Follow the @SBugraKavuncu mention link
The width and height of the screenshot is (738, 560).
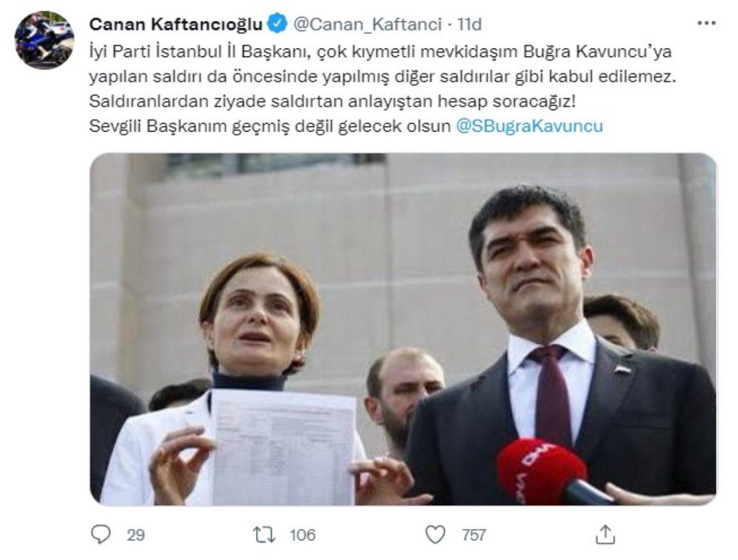click(x=530, y=126)
